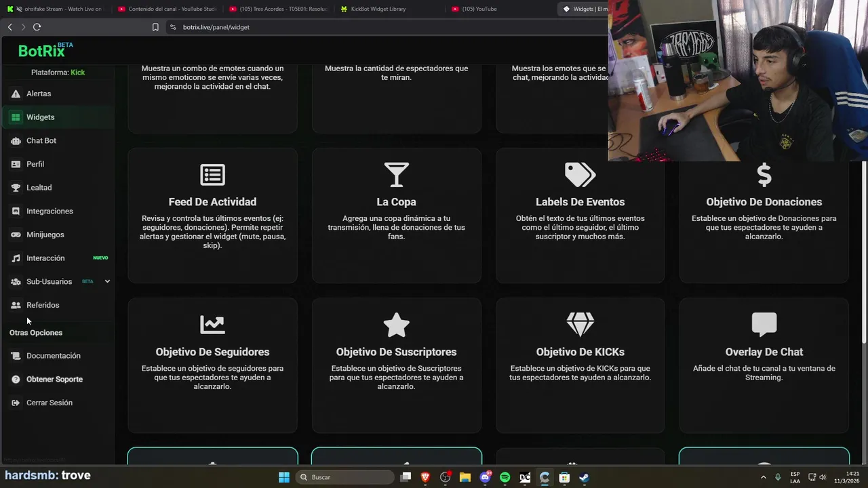This screenshot has height=488, width=868.
Task: Click the Perfil card icon
Action: pyautogui.click(x=16, y=164)
